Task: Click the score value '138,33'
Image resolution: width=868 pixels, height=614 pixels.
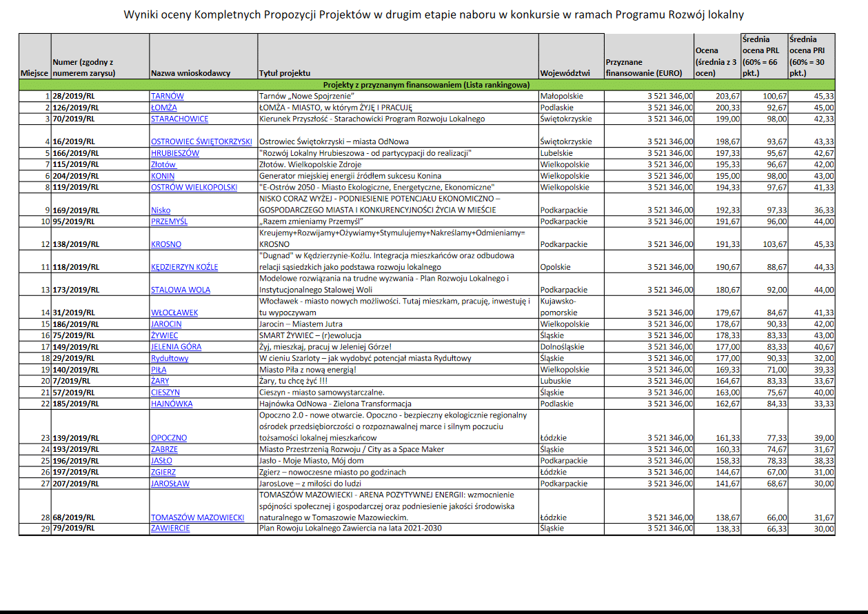Action: [728, 528]
